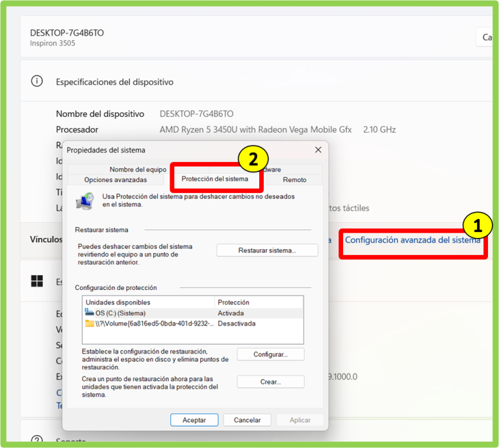This screenshot has height=448, width=499.
Task: Select the \\?\Volume{6a816ed5 drive row
Action: click(x=193, y=324)
